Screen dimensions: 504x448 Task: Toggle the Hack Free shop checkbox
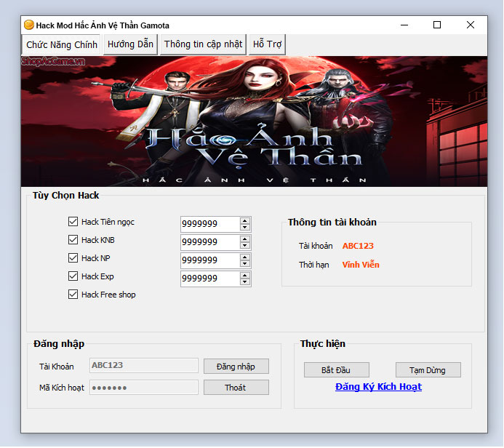[x=73, y=295]
